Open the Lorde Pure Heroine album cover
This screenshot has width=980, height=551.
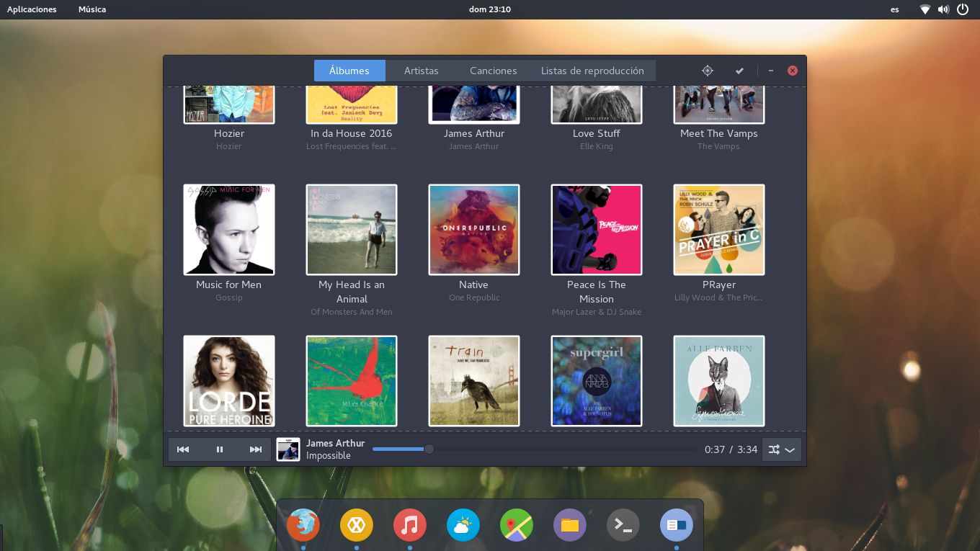pyautogui.click(x=229, y=381)
